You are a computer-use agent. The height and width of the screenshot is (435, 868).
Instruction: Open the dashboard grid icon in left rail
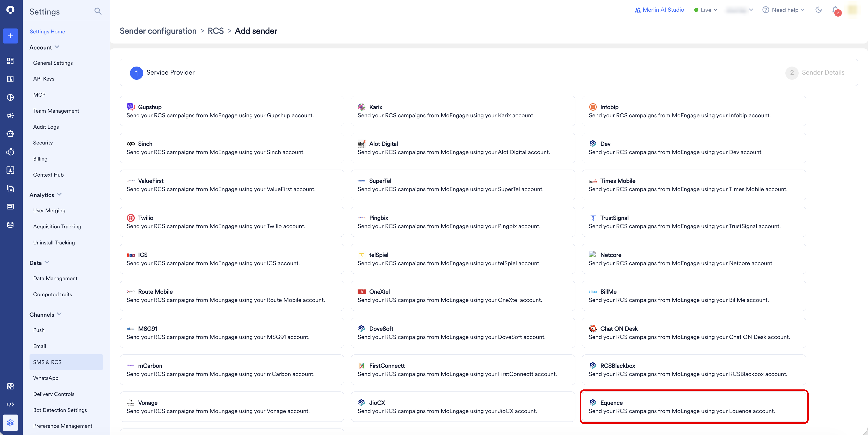point(10,61)
